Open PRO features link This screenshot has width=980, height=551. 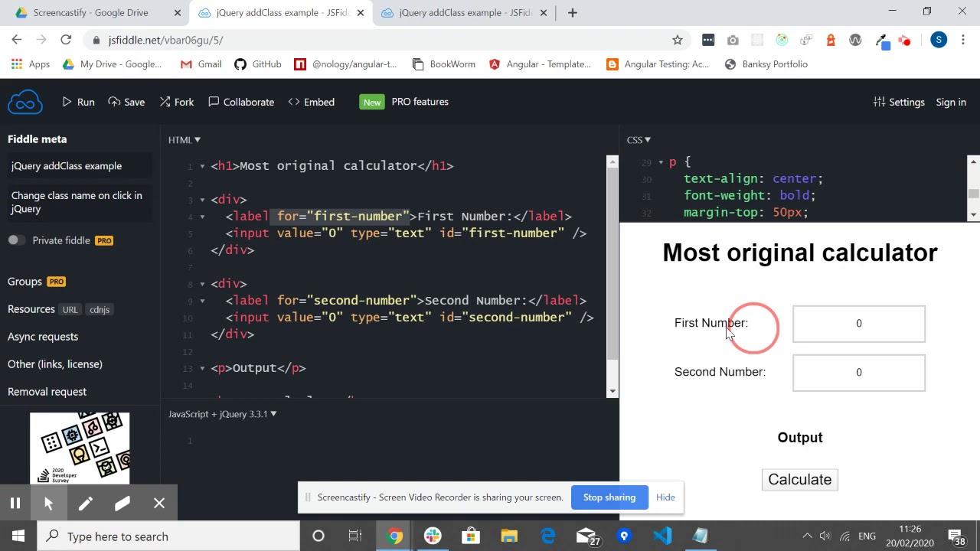[x=420, y=102]
